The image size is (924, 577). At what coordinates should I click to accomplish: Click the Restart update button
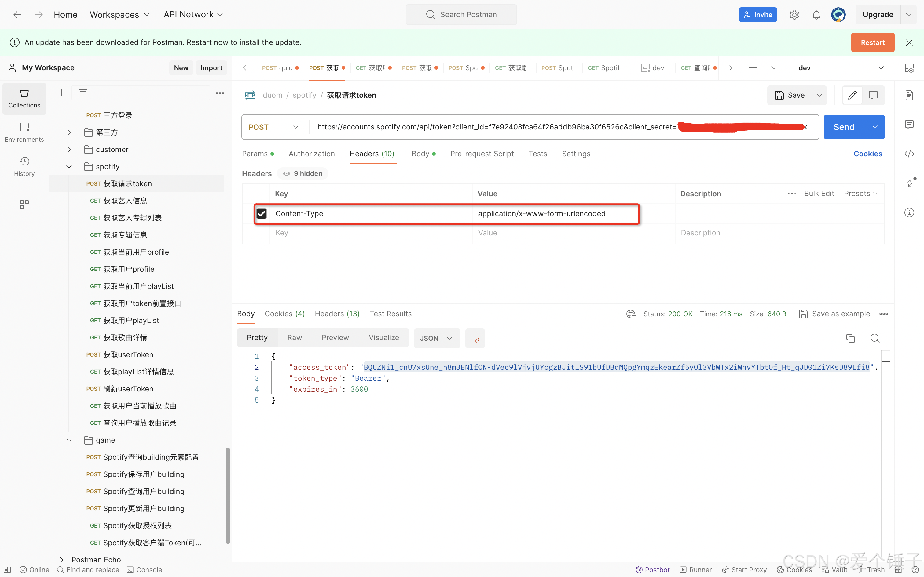pos(872,42)
